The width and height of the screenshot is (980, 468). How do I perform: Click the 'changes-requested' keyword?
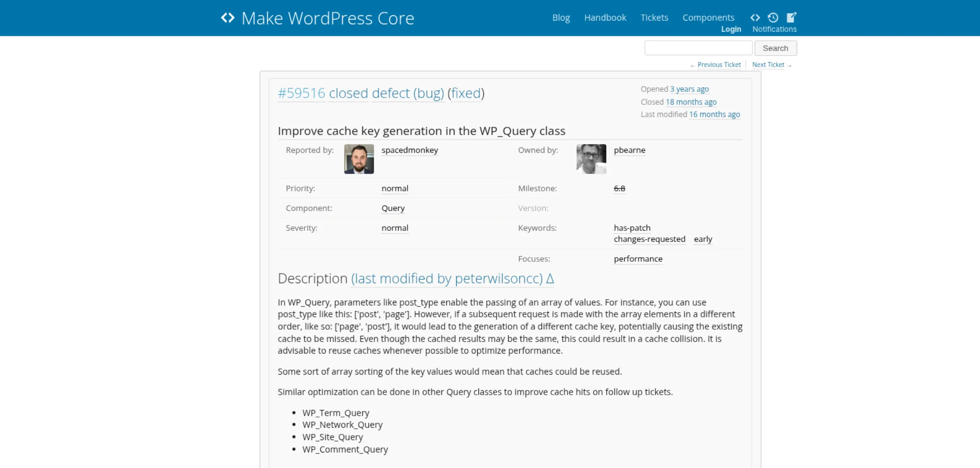[x=649, y=239]
